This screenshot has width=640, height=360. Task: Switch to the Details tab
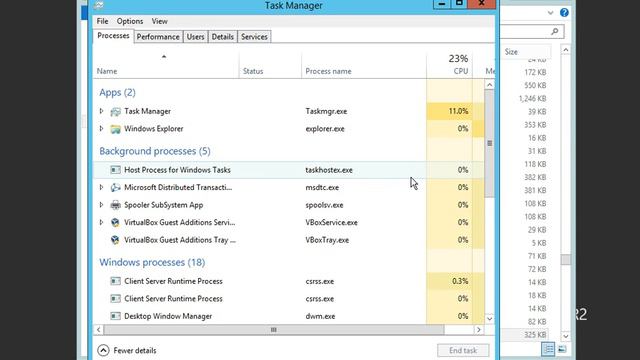pyautogui.click(x=222, y=37)
